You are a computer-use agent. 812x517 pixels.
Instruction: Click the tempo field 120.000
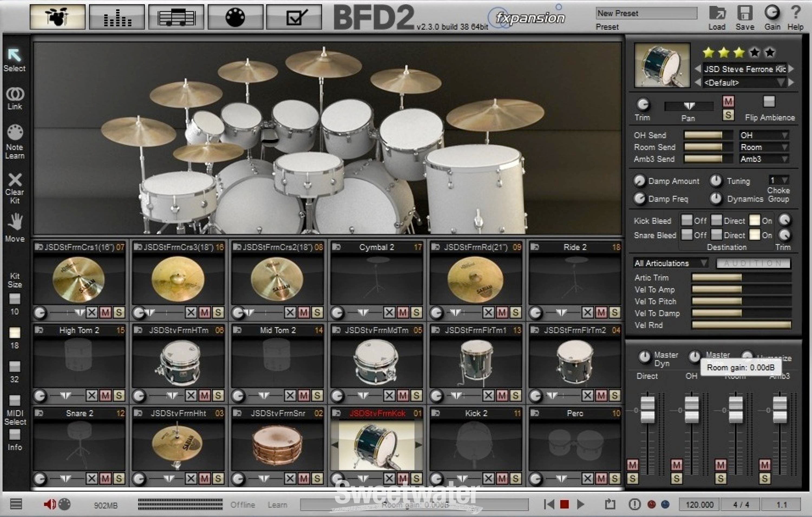[699, 505]
